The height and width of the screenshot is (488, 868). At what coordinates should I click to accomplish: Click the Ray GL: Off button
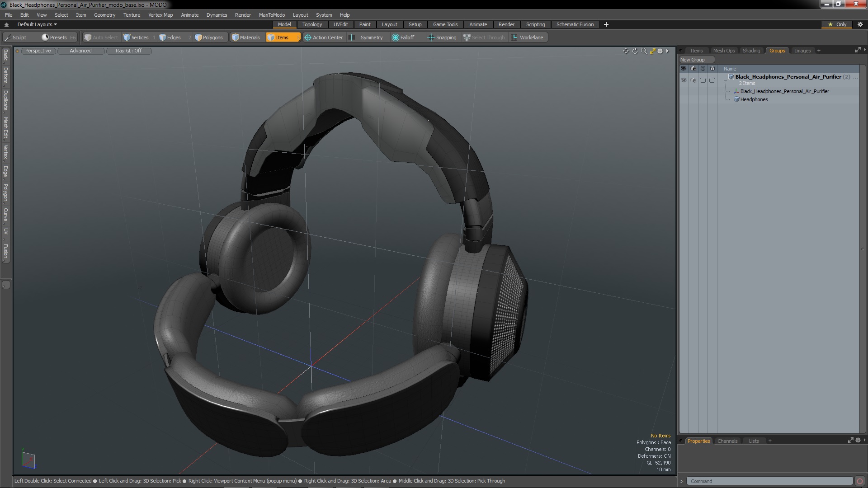(128, 51)
